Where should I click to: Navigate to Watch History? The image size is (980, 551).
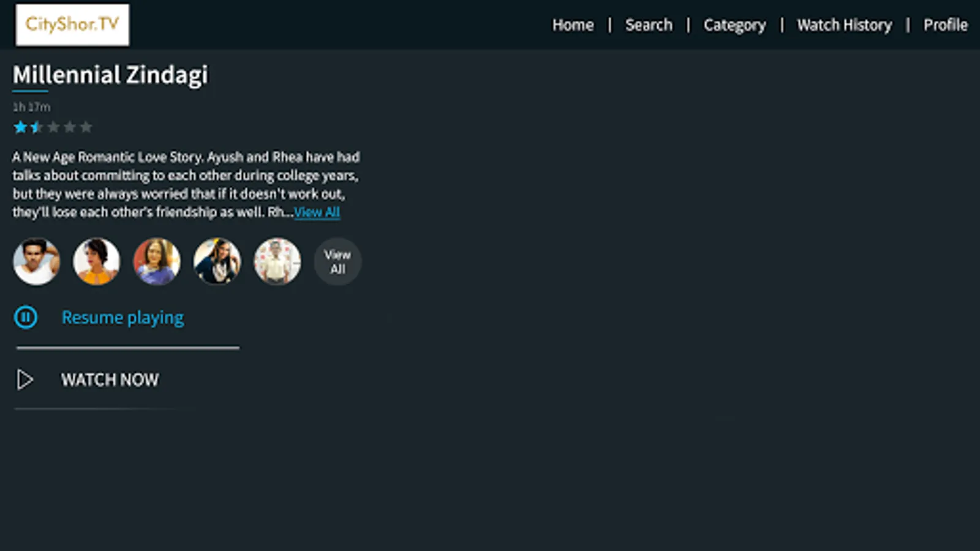(844, 25)
